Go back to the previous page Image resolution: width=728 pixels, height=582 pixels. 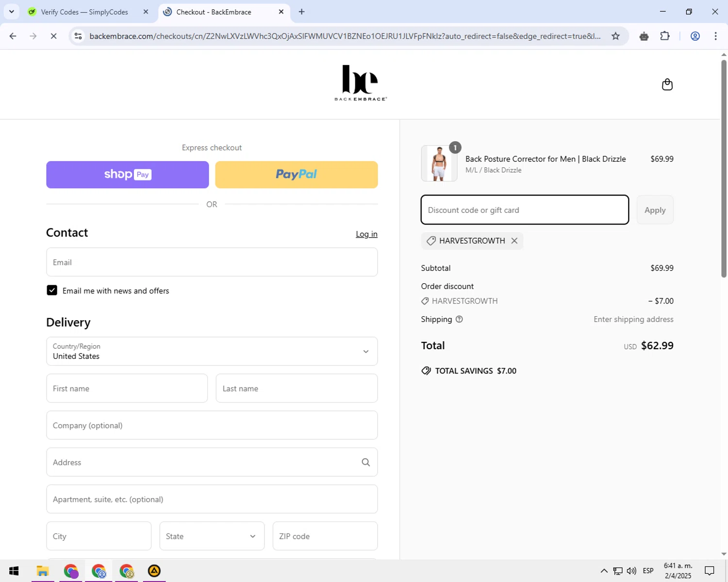[13, 36]
